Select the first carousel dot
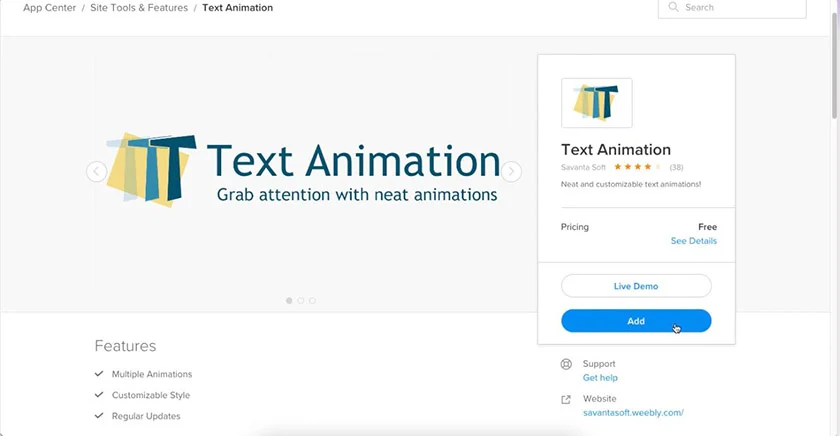The height and width of the screenshot is (436, 840). click(289, 300)
